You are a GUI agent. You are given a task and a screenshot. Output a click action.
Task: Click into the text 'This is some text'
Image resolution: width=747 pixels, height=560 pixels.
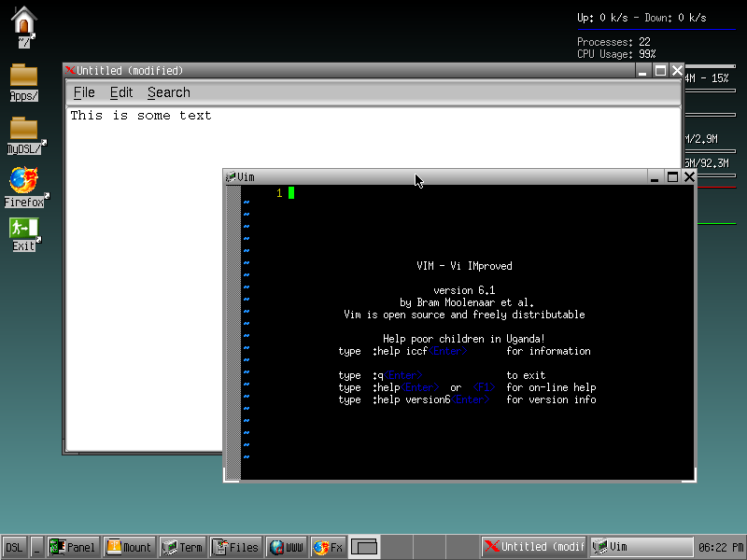pyautogui.click(x=141, y=116)
